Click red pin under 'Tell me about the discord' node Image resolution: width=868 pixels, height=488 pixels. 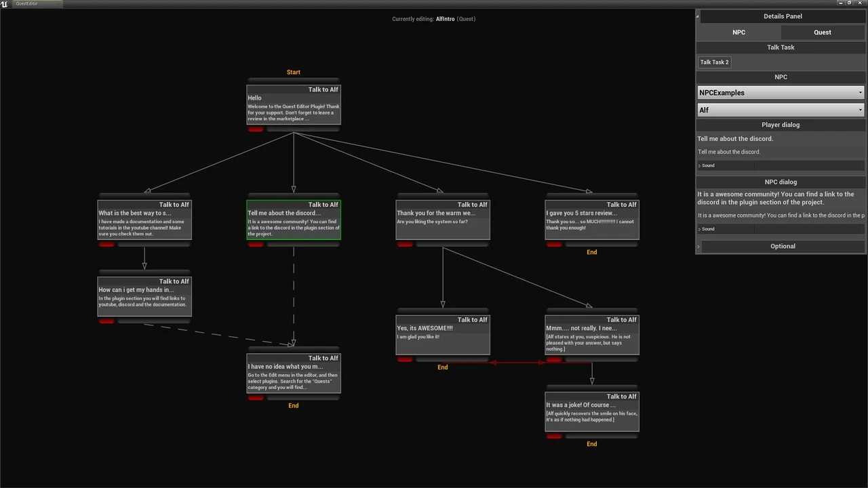coord(256,245)
